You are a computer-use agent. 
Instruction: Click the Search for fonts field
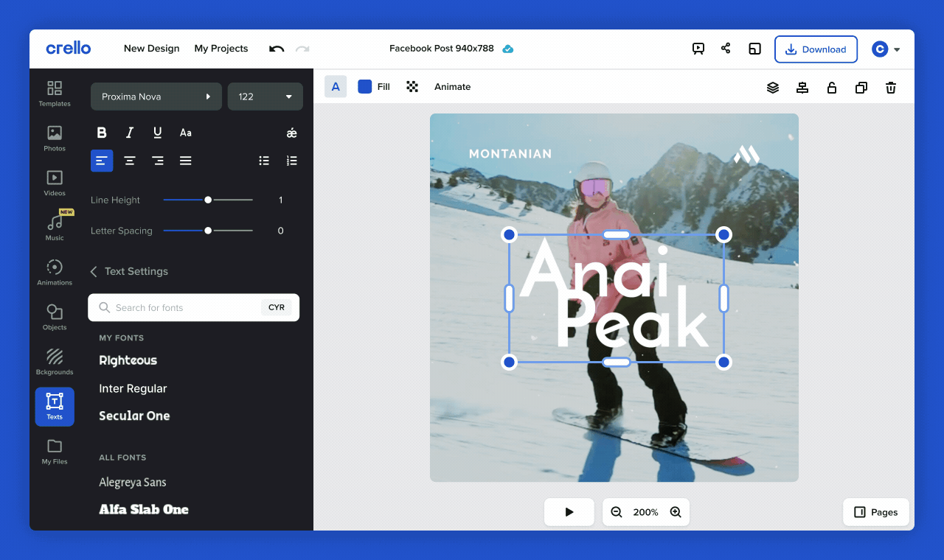[x=194, y=308]
